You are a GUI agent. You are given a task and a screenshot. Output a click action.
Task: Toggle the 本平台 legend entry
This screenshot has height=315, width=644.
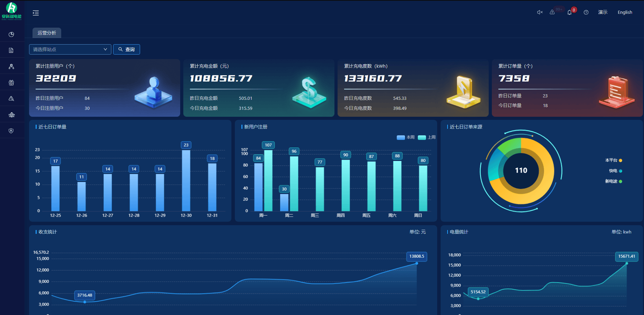(614, 160)
